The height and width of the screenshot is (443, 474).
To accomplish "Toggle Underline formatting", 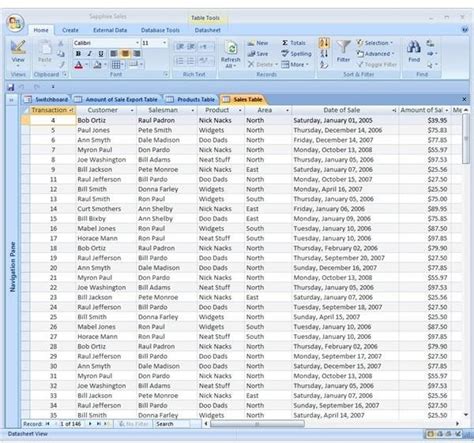I will click(x=101, y=54).
